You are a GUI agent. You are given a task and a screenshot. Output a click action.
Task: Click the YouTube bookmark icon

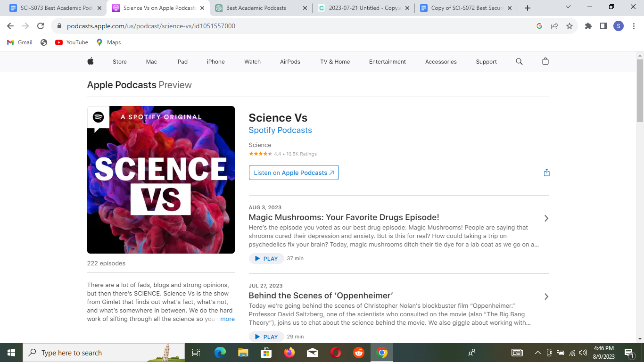pyautogui.click(x=58, y=42)
